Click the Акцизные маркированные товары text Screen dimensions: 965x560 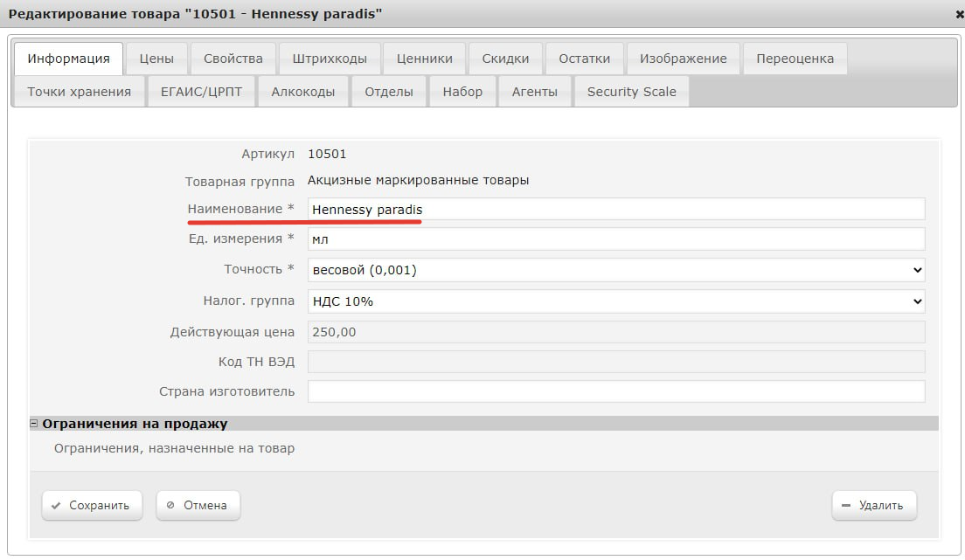pyautogui.click(x=418, y=180)
